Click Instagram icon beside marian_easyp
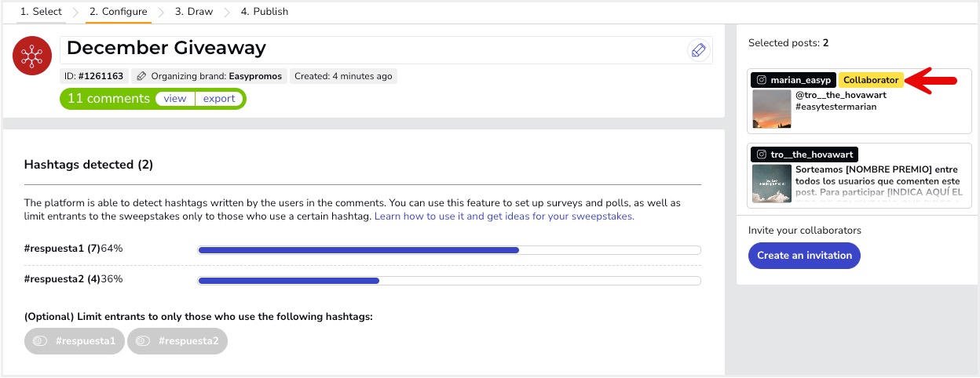980x378 pixels. point(760,80)
